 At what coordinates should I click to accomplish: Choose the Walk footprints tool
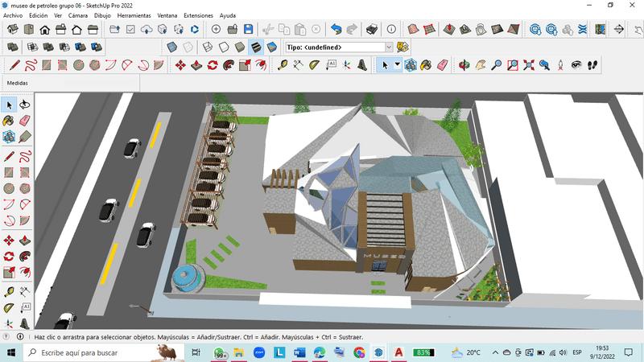[x=592, y=65]
